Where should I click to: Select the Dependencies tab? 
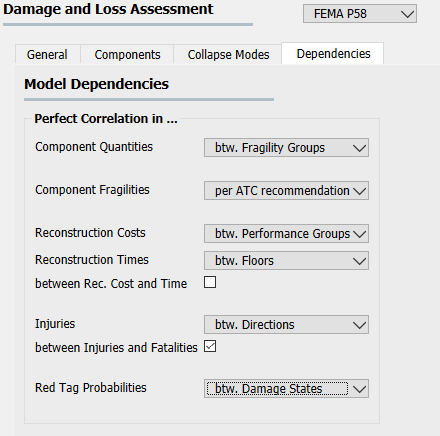pyautogui.click(x=333, y=53)
